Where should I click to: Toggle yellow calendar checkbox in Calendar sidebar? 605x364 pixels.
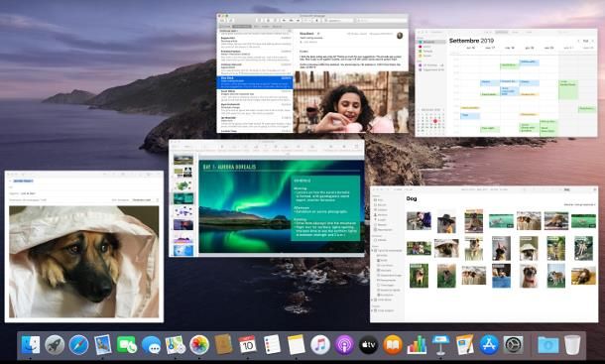(x=421, y=56)
